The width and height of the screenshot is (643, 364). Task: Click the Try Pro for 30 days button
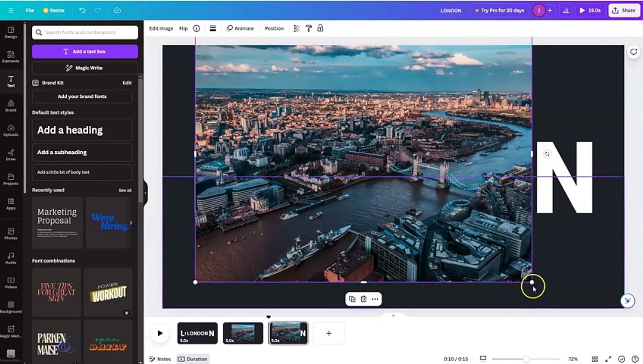(x=499, y=10)
